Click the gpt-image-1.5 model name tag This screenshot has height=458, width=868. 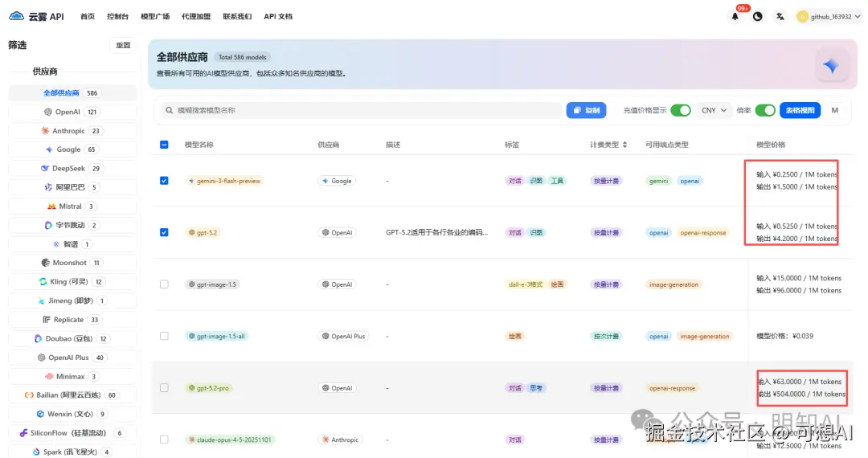tap(212, 284)
